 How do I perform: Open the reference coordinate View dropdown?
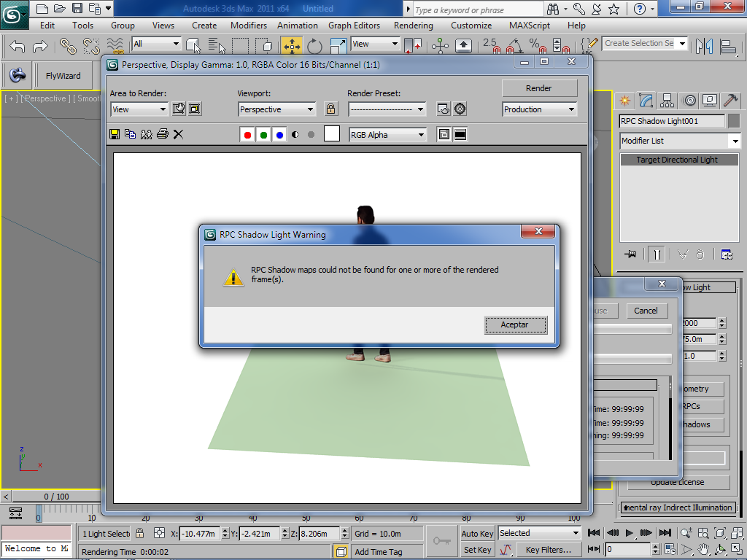376,44
